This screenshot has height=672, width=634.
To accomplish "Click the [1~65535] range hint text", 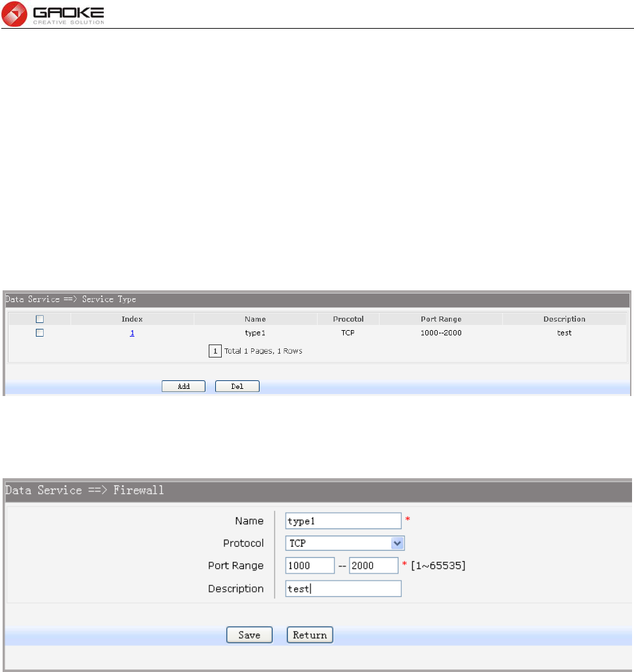I will 438,565.
